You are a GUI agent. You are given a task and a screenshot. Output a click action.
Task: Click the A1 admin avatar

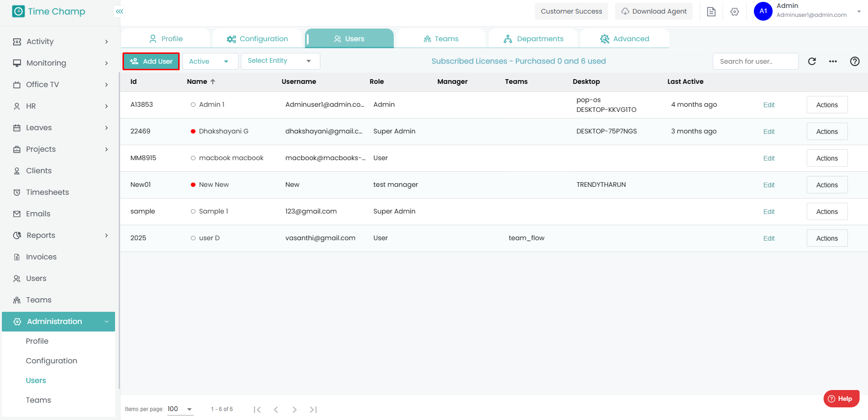click(763, 11)
